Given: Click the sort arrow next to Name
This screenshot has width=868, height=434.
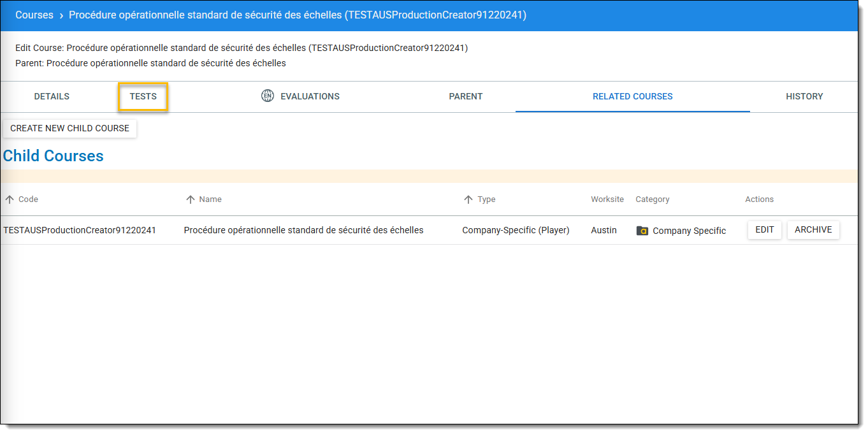Looking at the screenshot, I should click(x=190, y=199).
